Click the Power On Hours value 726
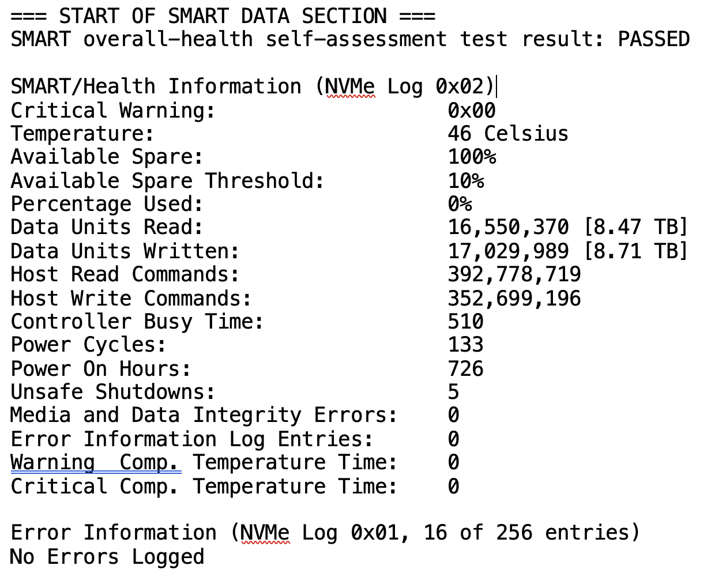Image resolution: width=715 pixels, height=588 pixels. click(466, 369)
